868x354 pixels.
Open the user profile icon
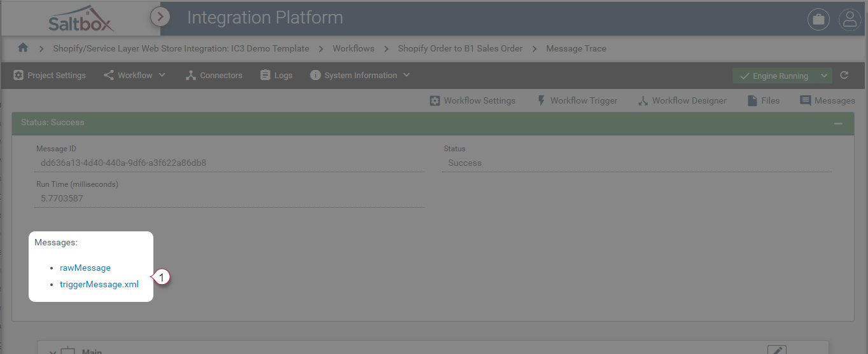(x=850, y=20)
